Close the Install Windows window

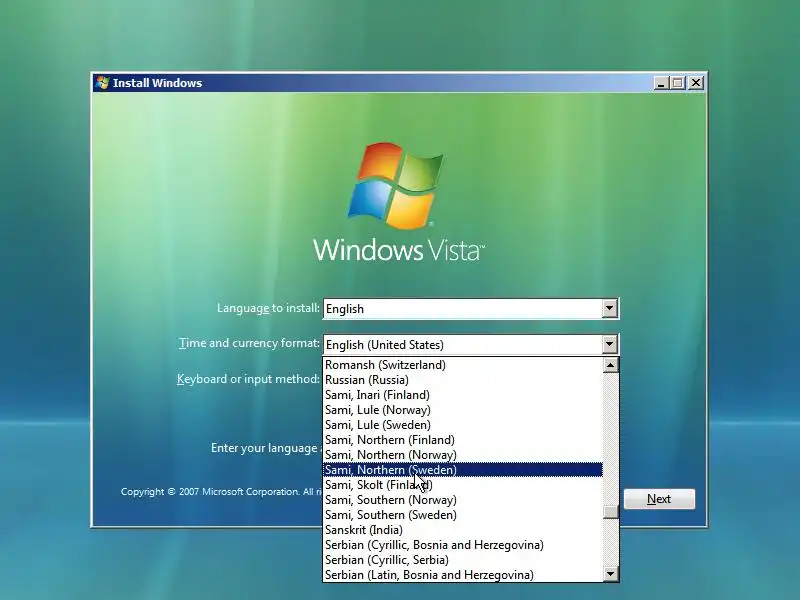695,83
